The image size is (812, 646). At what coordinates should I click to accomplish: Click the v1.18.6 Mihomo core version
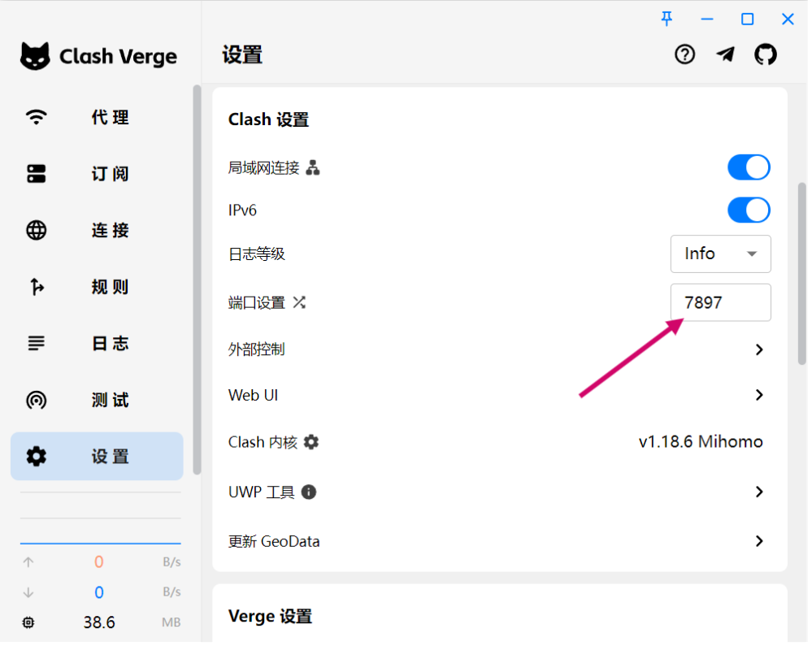(701, 441)
